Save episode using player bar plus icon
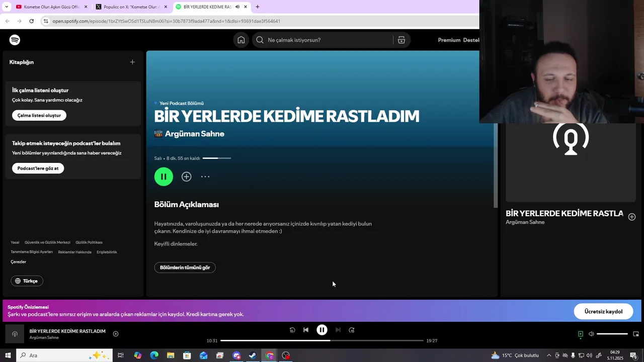Image resolution: width=644 pixels, height=362 pixels. (x=116, y=334)
